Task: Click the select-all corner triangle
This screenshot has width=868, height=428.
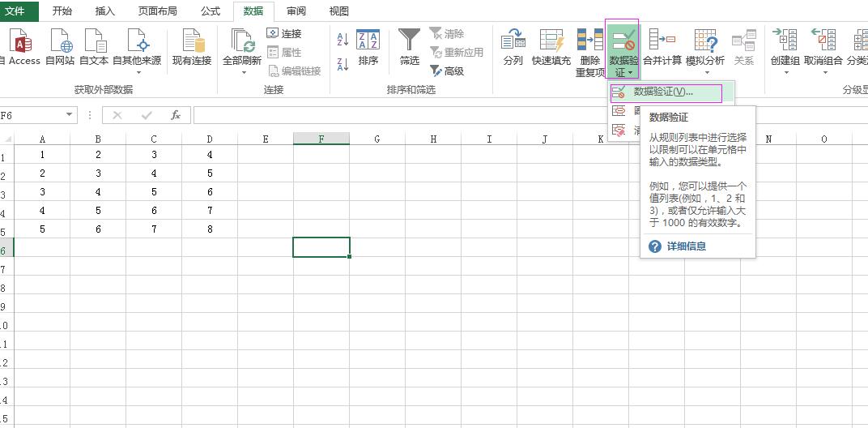Action: [x=7, y=139]
